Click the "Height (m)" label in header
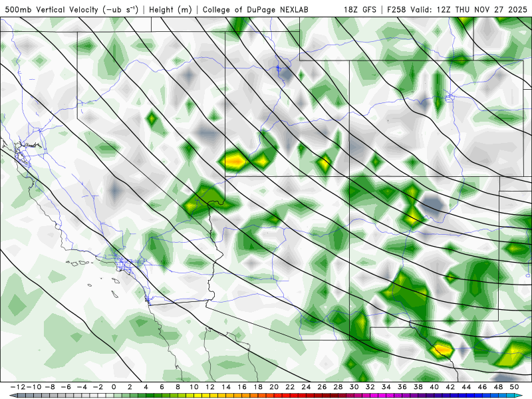This screenshot has height=399, width=532. pyautogui.click(x=170, y=9)
